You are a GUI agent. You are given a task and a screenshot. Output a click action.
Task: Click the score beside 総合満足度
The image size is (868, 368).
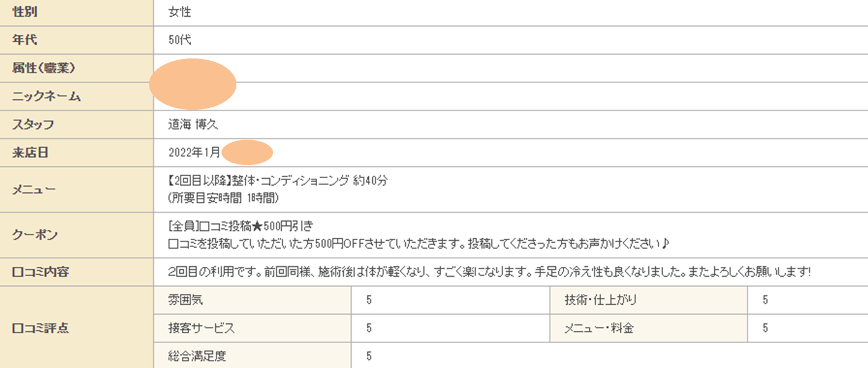coord(369,356)
